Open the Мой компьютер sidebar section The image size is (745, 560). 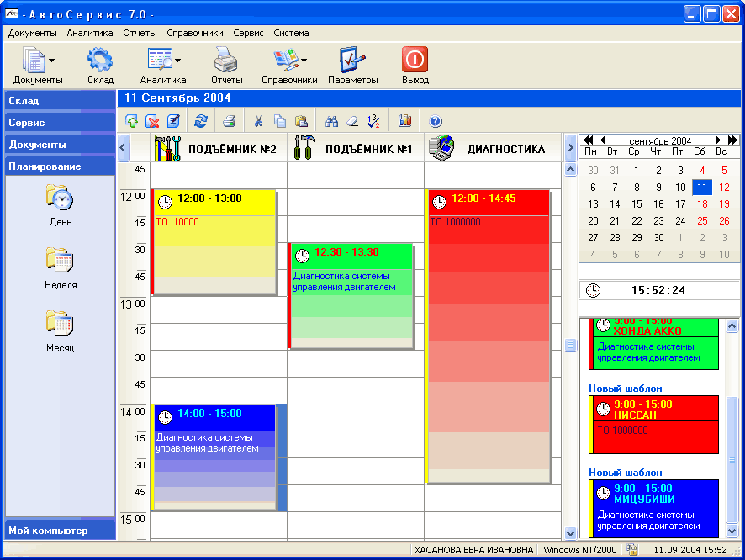click(60, 531)
